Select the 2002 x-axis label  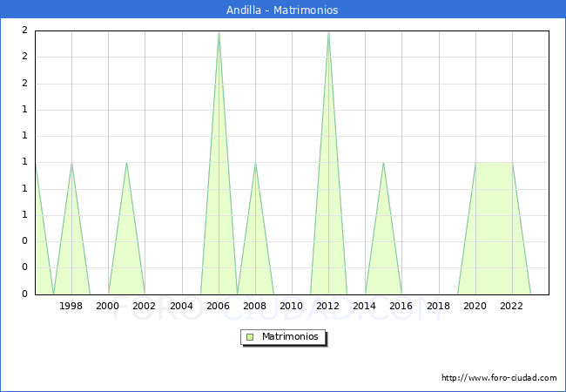145,306
